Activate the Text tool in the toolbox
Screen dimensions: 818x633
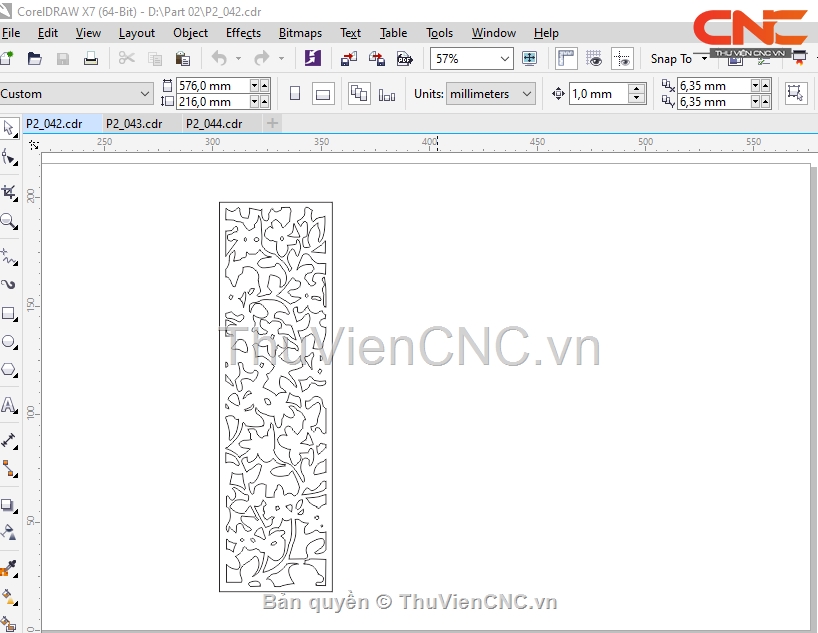(9, 405)
